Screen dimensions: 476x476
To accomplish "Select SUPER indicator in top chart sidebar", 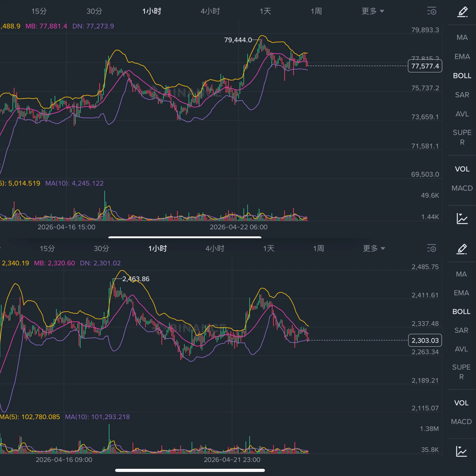I will pos(462,137).
